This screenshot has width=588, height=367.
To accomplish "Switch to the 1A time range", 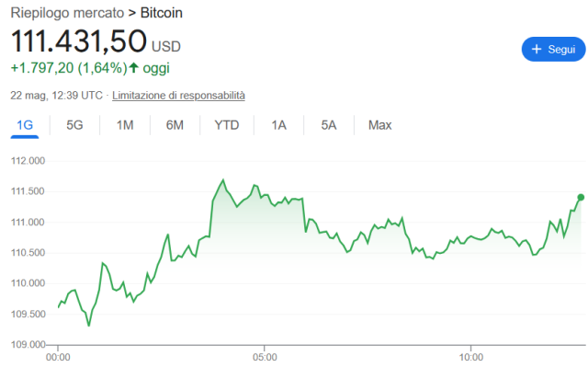I will click(278, 125).
